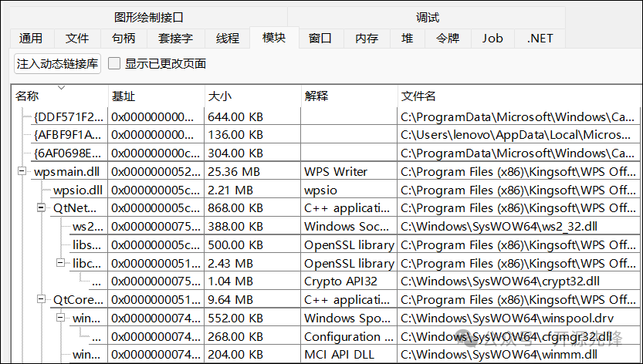Screen dimensions: 643x364
Task: Open the 句柄 tab
Action: 124,39
